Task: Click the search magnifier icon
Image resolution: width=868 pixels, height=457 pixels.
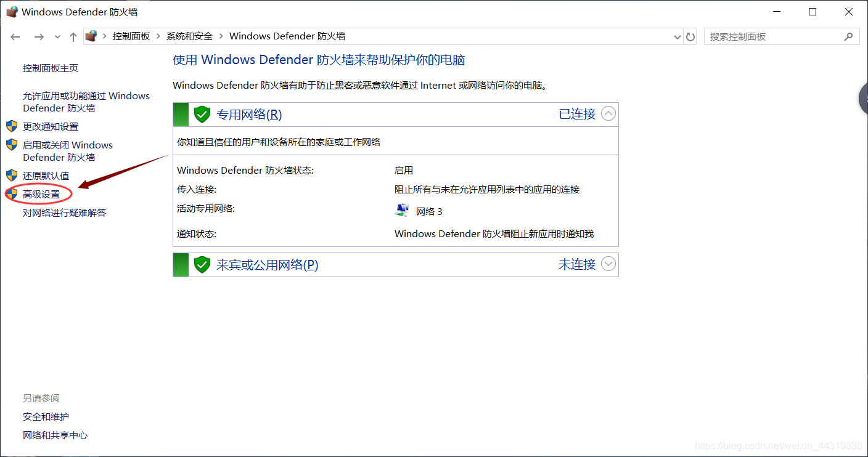Action: pyautogui.click(x=849, y=36)
